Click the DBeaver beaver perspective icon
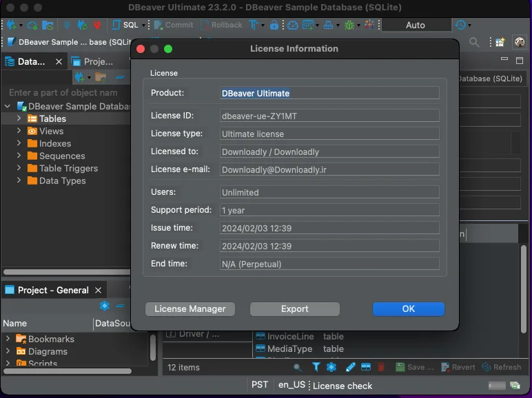Image resolution: width=532 pixels, height=398 pixels. 520,42
